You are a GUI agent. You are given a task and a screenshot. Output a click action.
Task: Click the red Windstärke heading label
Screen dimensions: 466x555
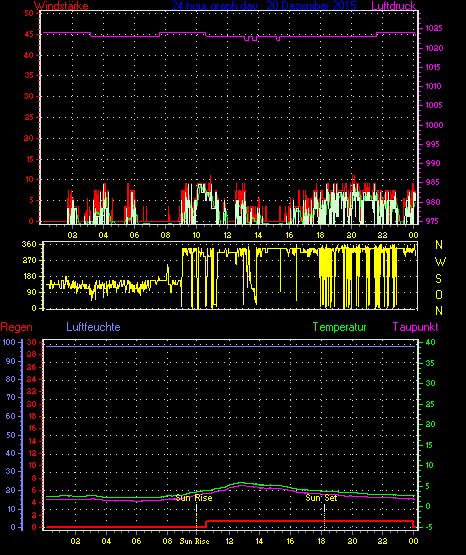61,6
